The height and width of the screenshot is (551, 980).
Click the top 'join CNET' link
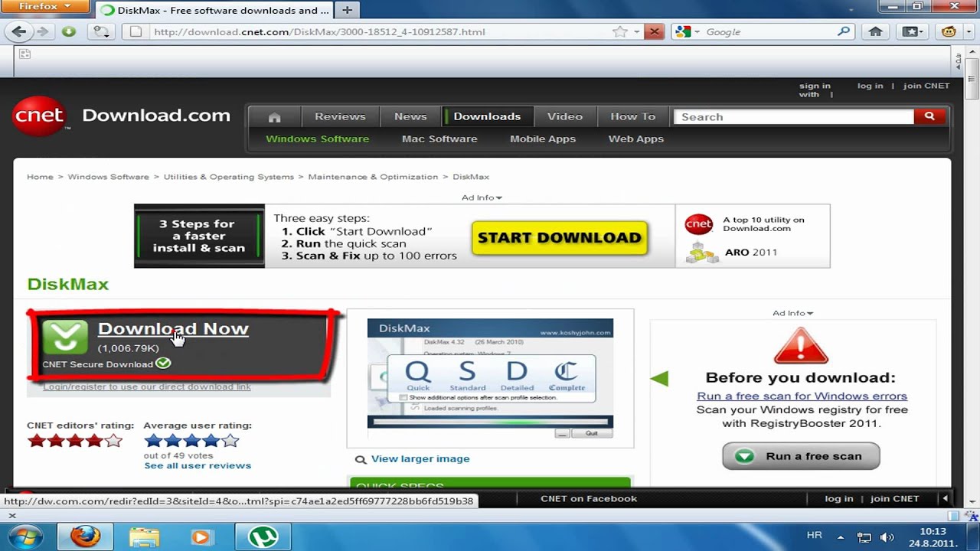click(926, 86)
